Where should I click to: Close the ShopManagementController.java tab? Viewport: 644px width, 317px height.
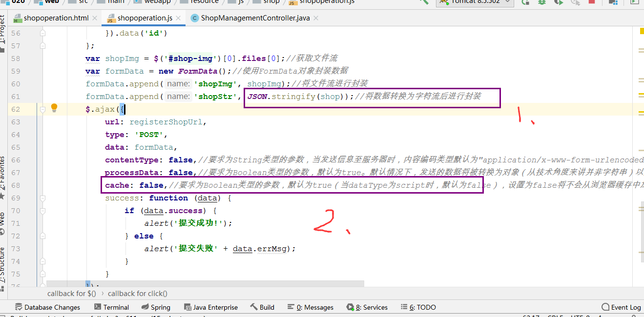point(316,19)
